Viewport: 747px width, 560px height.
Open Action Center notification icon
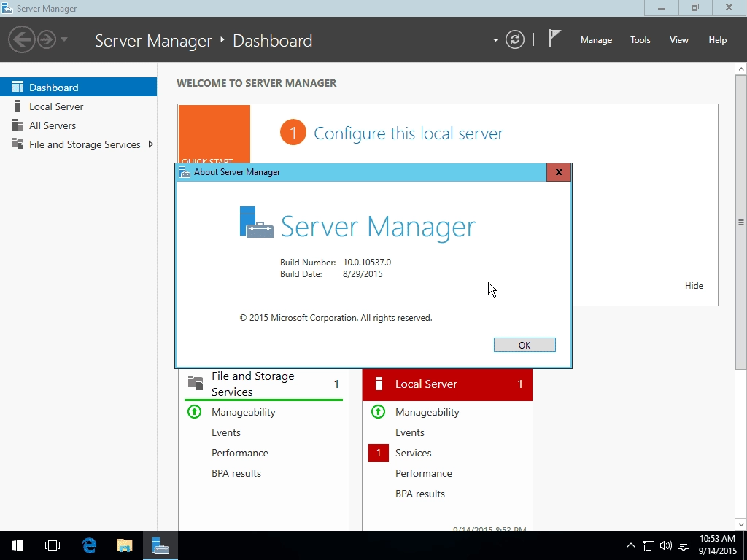point(684,545)
